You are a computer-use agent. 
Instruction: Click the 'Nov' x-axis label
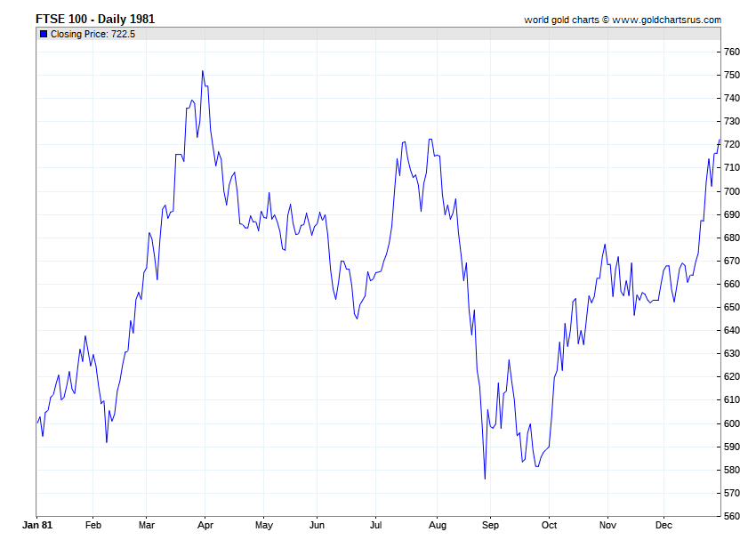607,525
